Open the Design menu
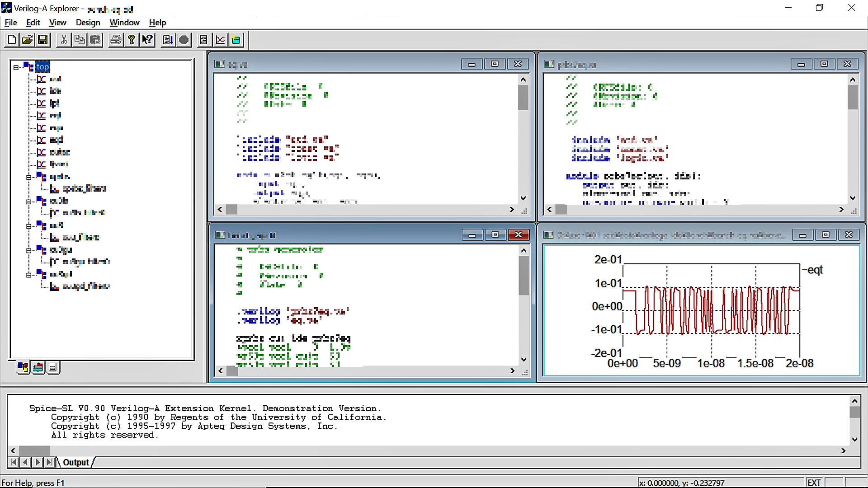868x488 pixels. point(88,23)
